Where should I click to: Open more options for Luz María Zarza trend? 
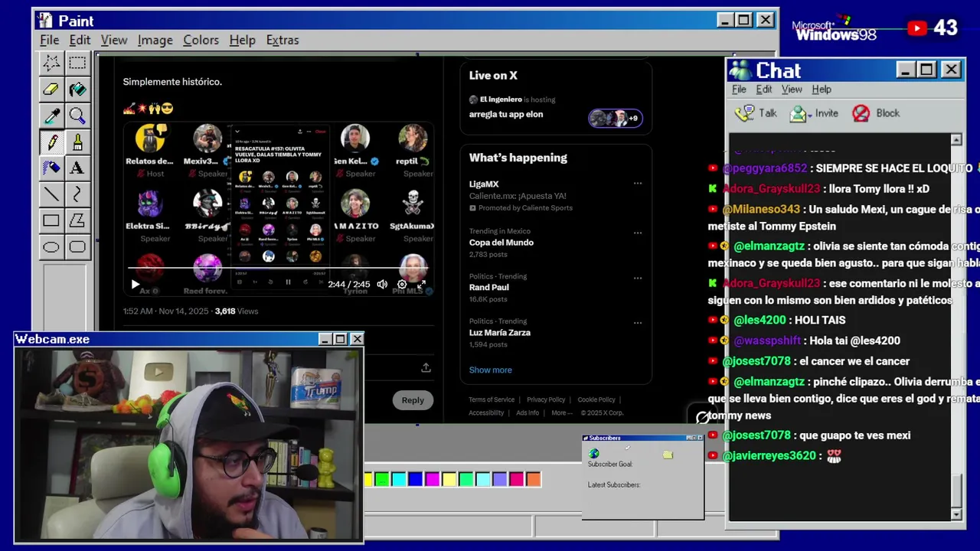638,323
